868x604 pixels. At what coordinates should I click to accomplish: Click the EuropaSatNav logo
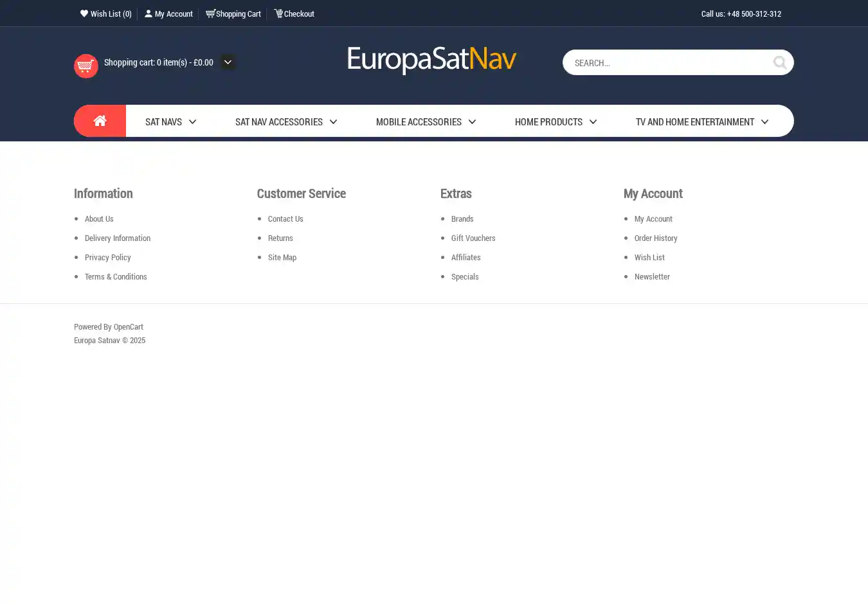tap(431, 60)
